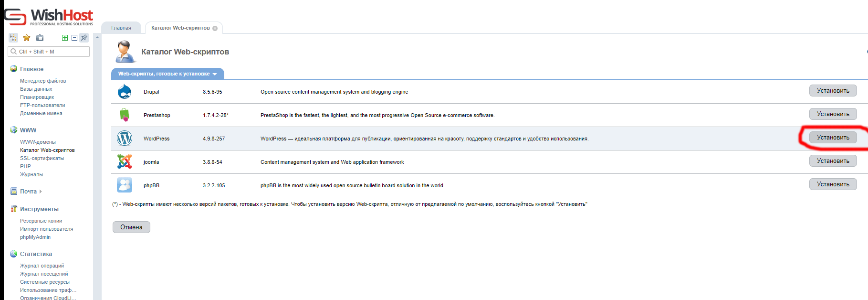Click the Почта section icon
This screenshot has width=868, height=300.
coord(14,192)
